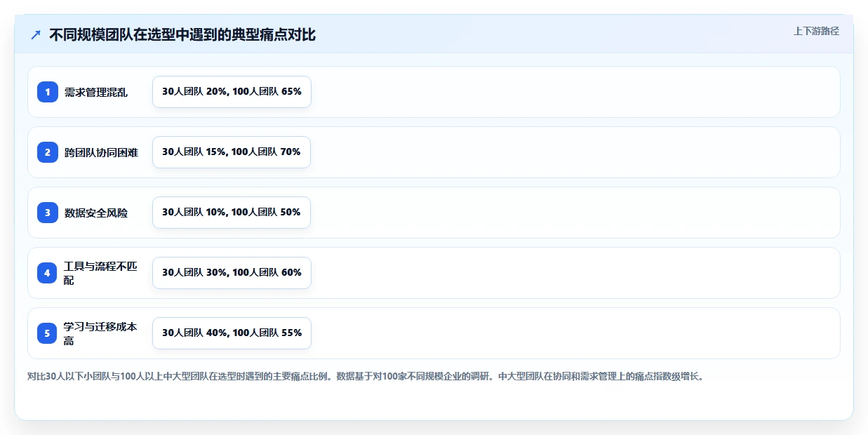Click the value box showing 20% and 65%
Viewport: 868px width, 435px height.
coord(232,92)
